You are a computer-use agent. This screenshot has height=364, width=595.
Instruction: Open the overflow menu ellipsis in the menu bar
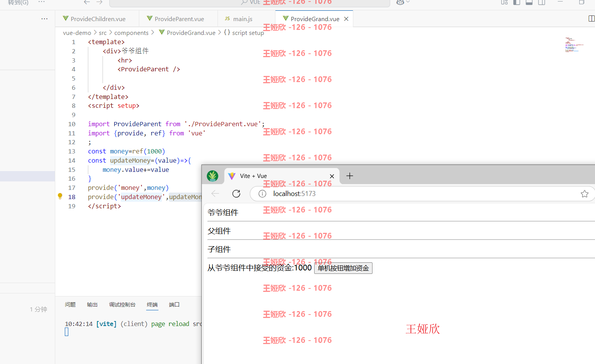point(42,2)
